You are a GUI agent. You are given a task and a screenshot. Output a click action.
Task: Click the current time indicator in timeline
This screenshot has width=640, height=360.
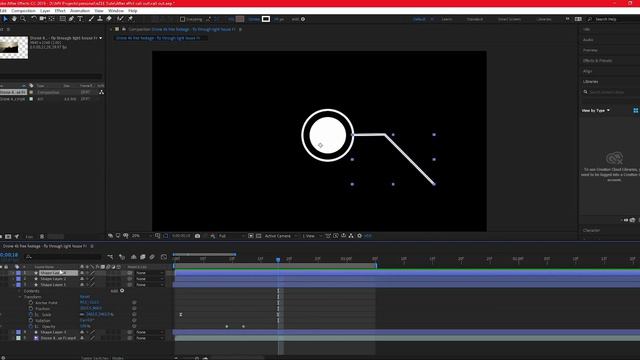[278, 260]
